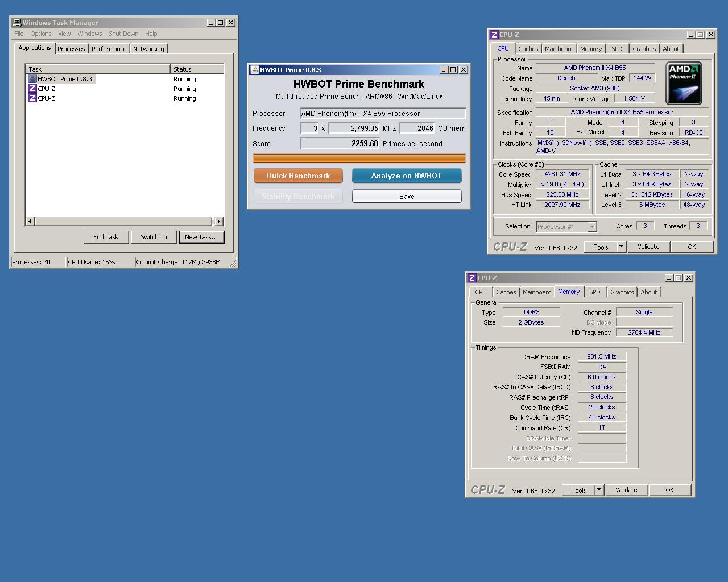This screenshot has height=582, width=728.
Task: Click the HWBOT Prime title bar Java icon
Action: click(x=254, y=70)
